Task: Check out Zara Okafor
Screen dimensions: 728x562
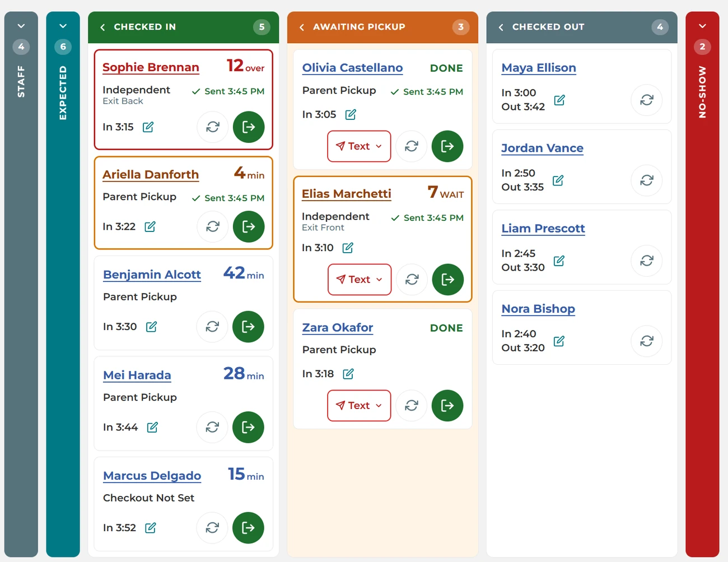Action: [447, 406]
